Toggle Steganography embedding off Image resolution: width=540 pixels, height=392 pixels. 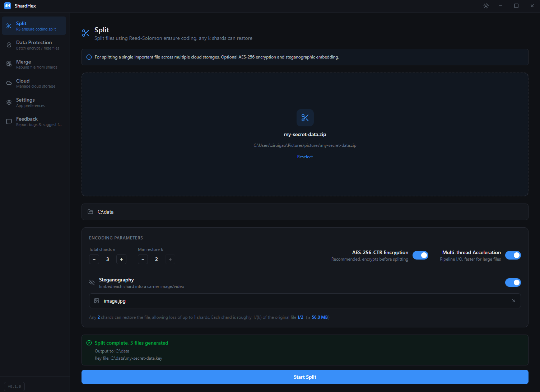click(513, 283)
